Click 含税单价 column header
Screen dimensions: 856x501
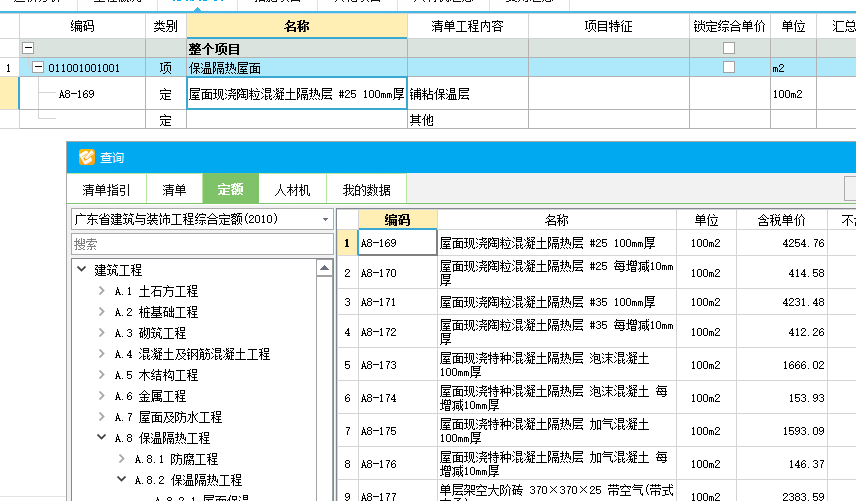click(781, 220)
